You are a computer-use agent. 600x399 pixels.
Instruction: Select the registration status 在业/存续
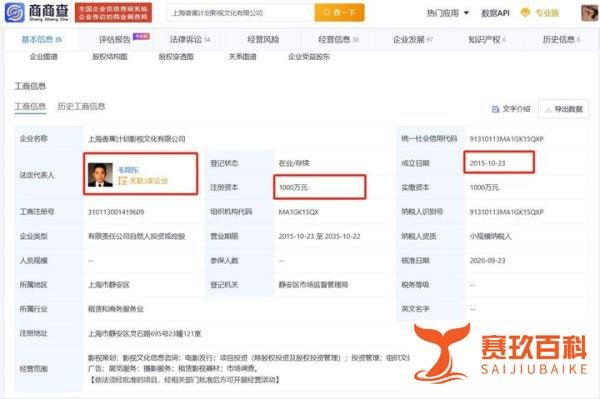click(x=294, y=163)
